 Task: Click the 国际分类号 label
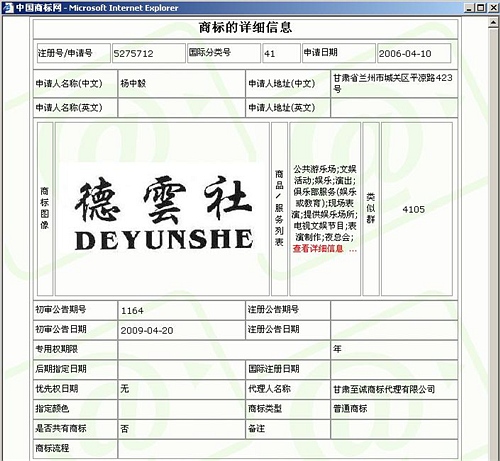(x=210, y=52)
